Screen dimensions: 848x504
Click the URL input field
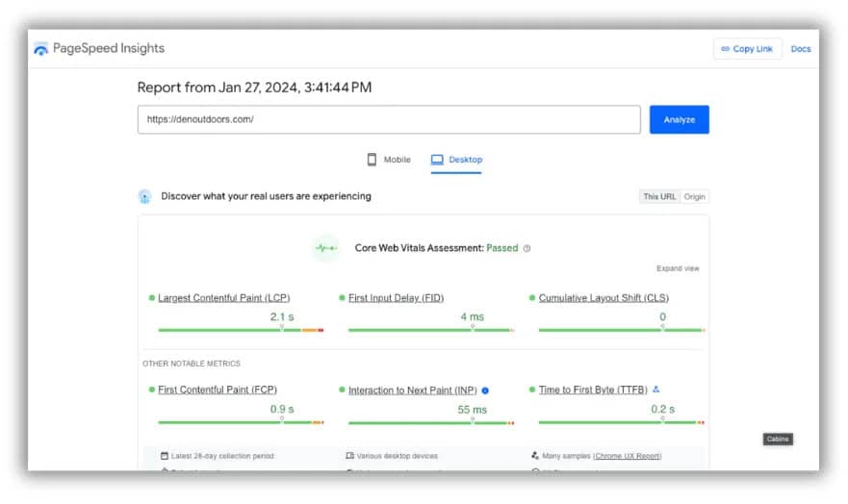389,119
